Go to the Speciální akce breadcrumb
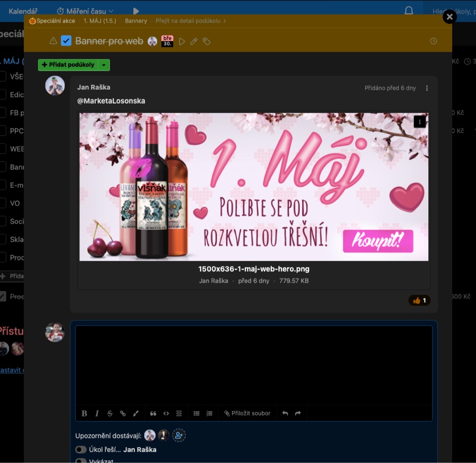This screenshot has height=463, width=476. pos(52,21)
